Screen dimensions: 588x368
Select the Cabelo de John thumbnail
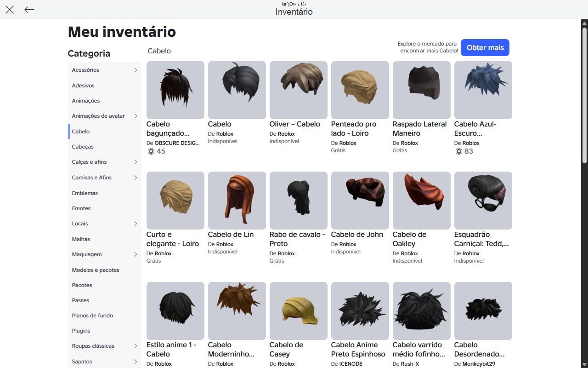pos(360,201)
